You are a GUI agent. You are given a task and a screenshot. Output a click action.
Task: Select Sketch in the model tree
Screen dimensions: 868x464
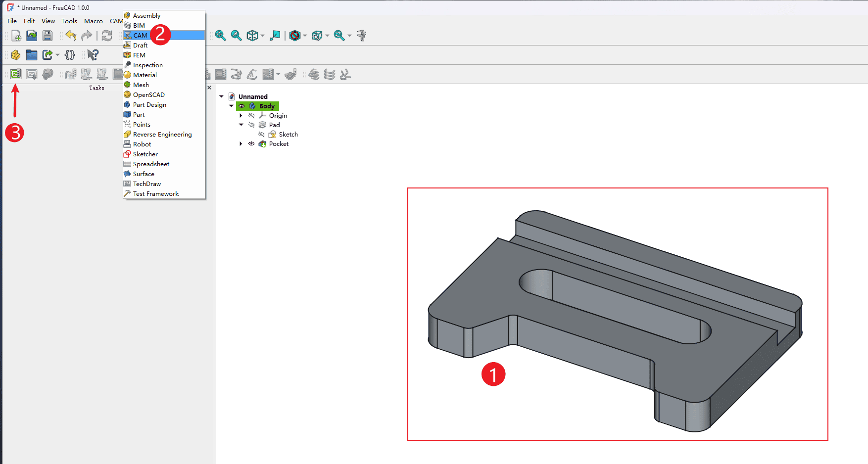288,135
